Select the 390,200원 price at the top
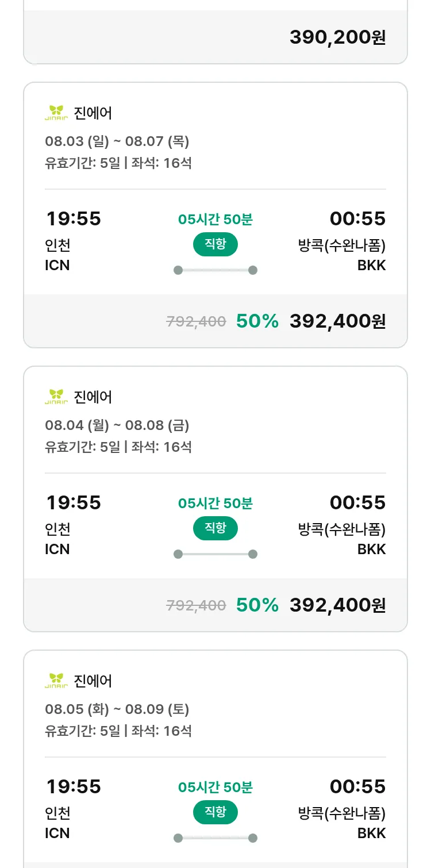The height and width of the screenshot is (868, 431). point(337,37)
